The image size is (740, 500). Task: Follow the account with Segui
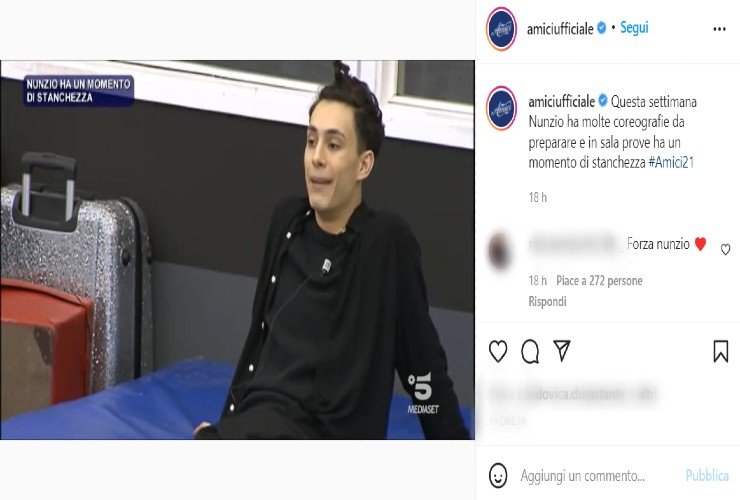634,28
